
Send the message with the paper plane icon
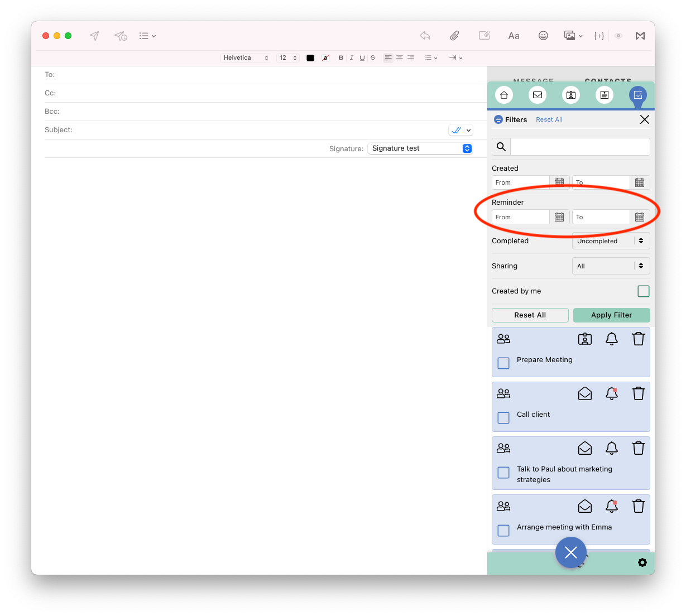point(94,36)
